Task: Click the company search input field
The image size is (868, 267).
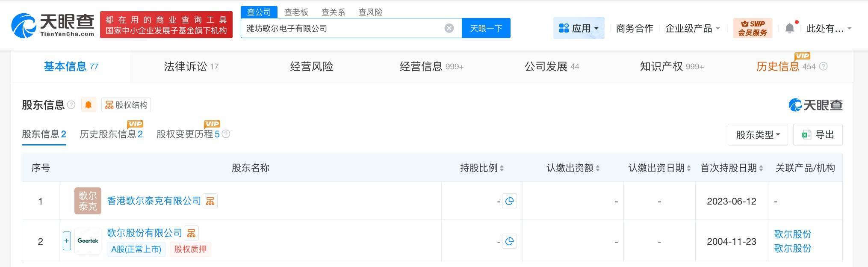Action: click(342, 28)
